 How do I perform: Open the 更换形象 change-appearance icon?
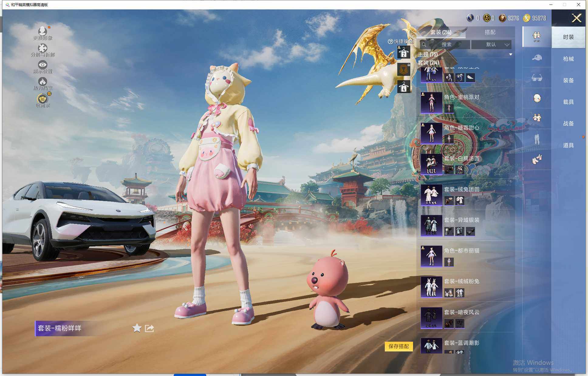click(x=43, y=31)
